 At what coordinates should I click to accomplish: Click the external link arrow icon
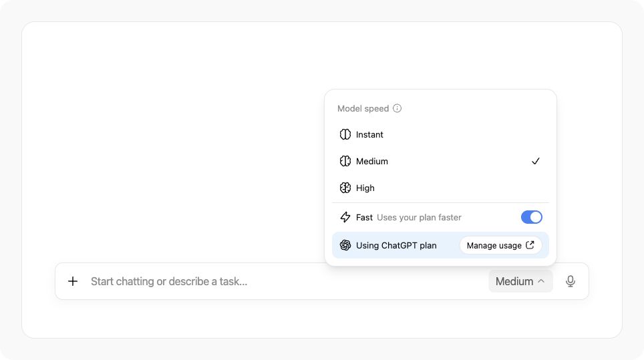click(x=530, y=245)
